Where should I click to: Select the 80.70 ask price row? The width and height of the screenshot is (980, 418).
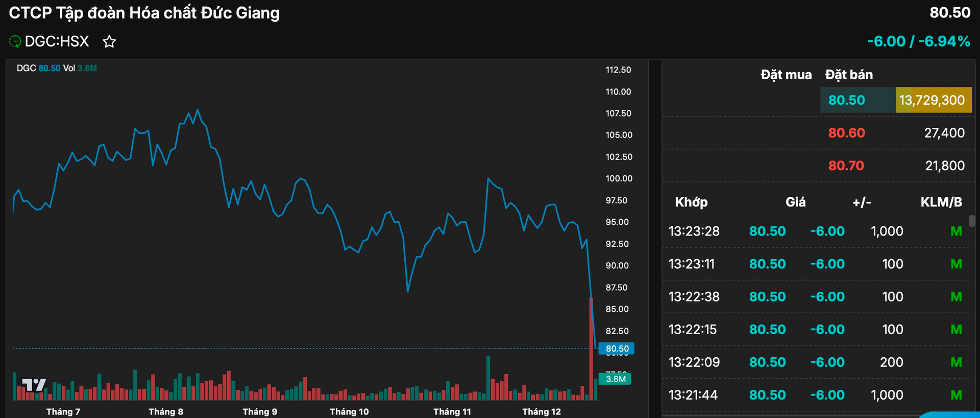(846, 166)
